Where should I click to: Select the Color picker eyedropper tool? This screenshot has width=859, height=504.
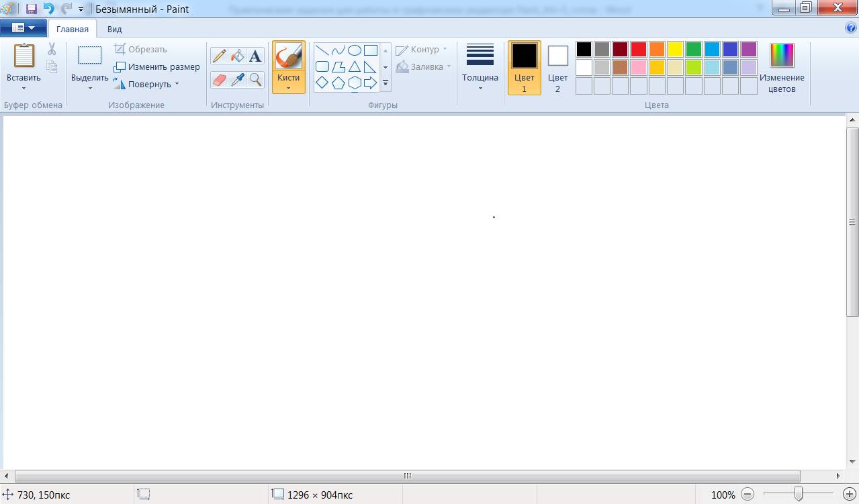click(x=237, y=80)
